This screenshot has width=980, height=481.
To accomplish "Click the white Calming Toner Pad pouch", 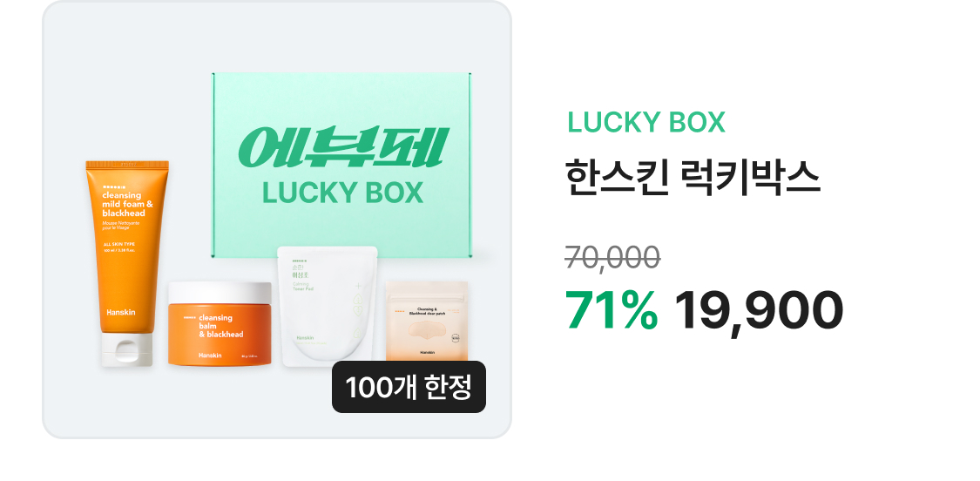I will (328, 306).
